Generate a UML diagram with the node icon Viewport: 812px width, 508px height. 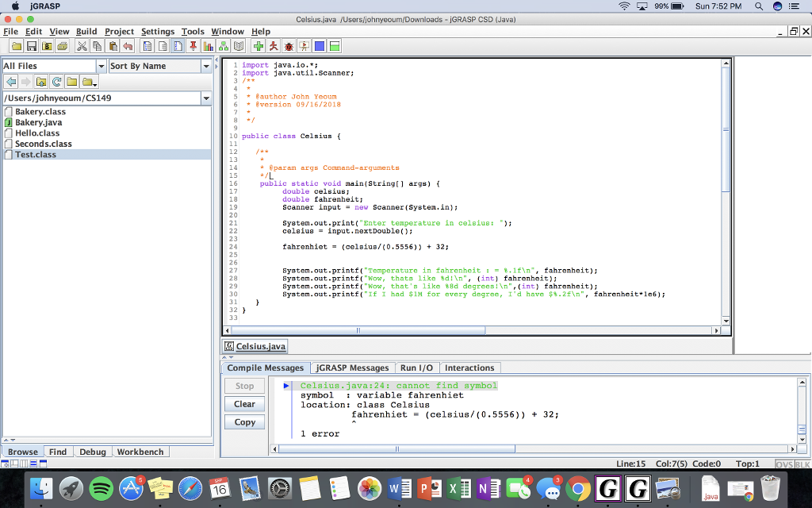223,45
